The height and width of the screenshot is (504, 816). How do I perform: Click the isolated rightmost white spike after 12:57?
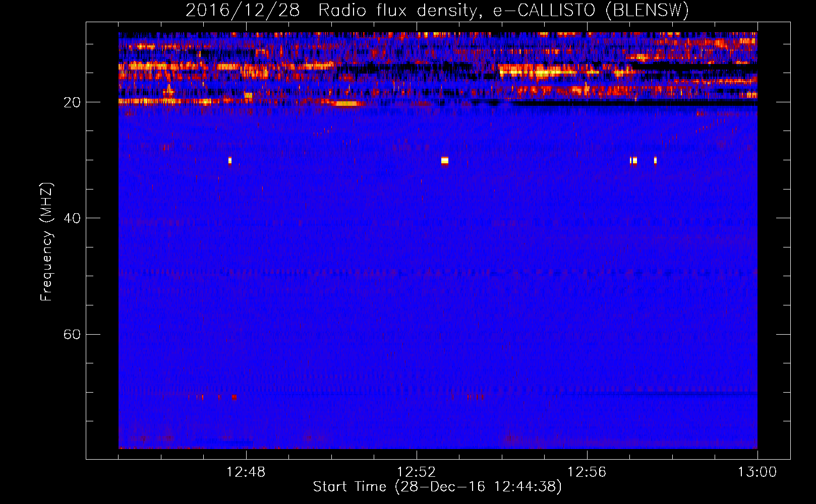click(655, 161)
